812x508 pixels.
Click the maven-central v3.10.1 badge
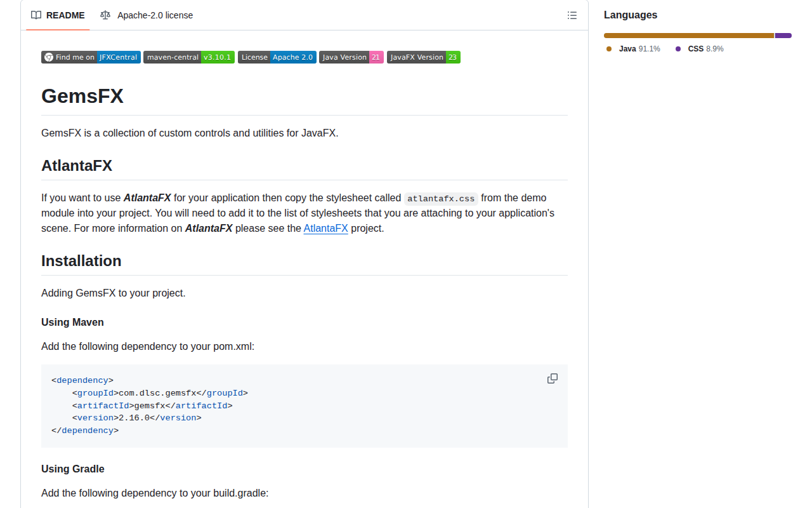click(x=188, y=57)
